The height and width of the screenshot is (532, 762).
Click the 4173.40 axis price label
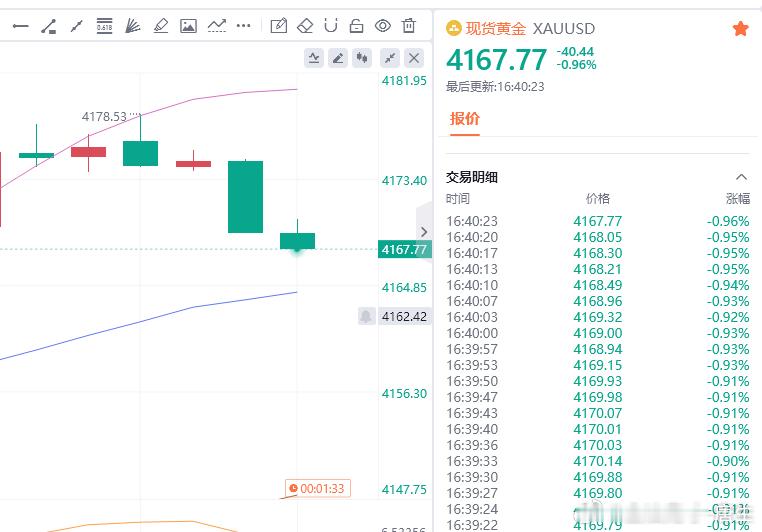click(404, 181)
